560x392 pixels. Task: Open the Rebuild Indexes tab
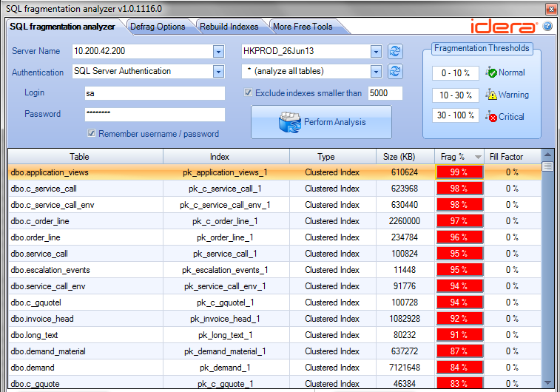[x=229, y=27]
